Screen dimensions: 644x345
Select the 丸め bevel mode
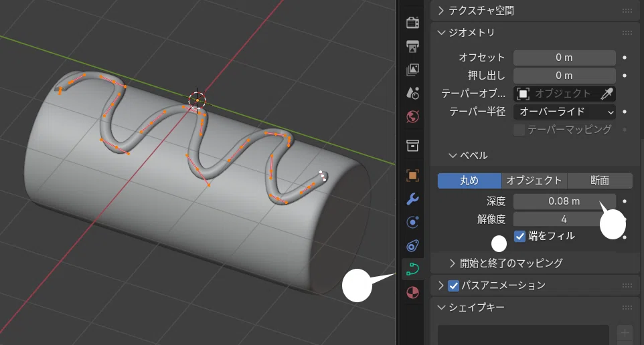[x=469, y=181]
